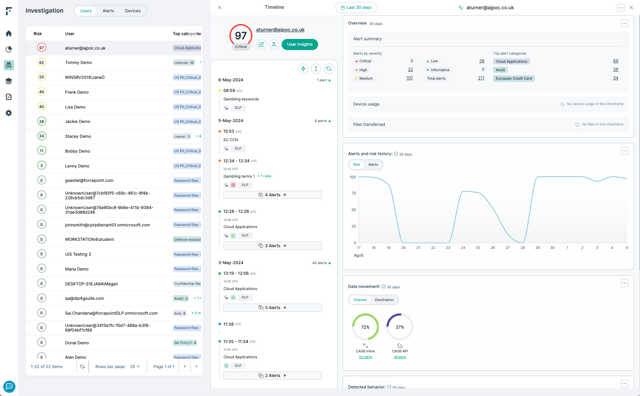Select the Frank Demo user row
Viewport: 640px width, 396px height.
point(114,92)
